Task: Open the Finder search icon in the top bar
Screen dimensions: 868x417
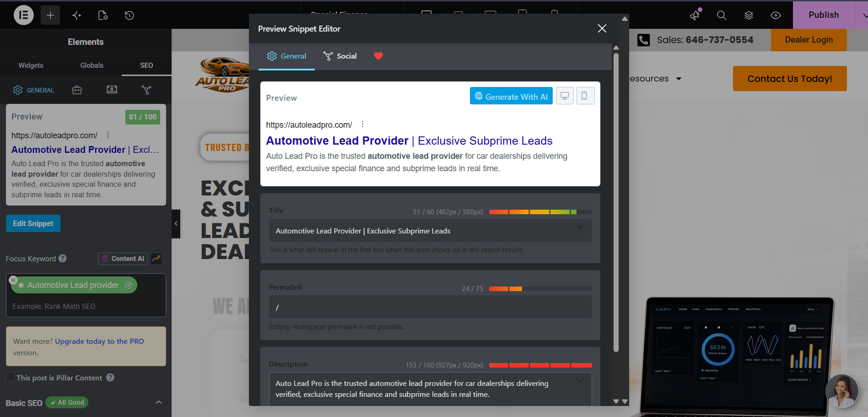Action: coord(722,15)
